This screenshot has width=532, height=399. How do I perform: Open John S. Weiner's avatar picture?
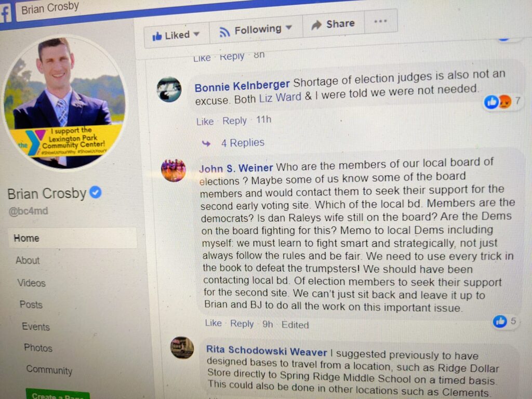[x=174, y=170]
